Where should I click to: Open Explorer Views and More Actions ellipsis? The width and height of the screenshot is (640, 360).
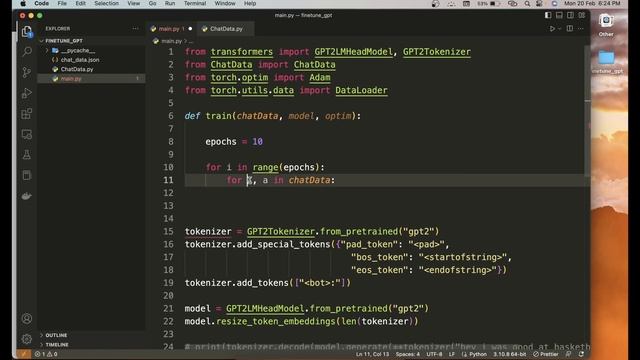click(135, 29)
